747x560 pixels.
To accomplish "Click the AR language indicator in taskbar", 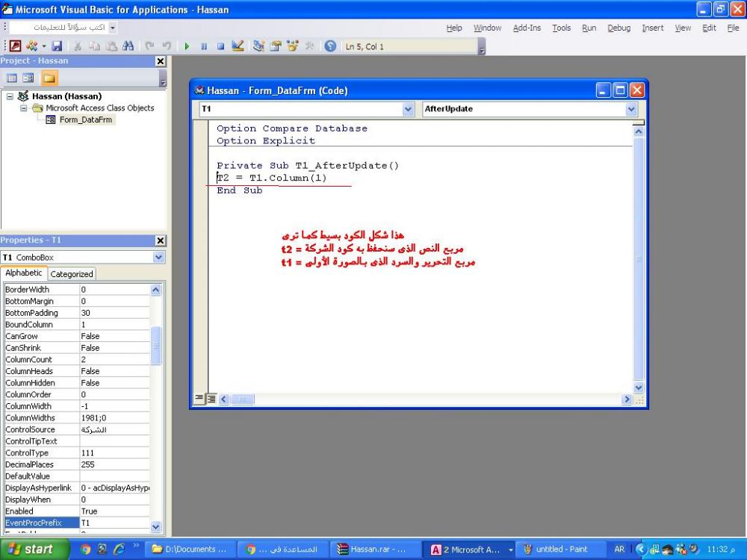I will click(619, 550).
